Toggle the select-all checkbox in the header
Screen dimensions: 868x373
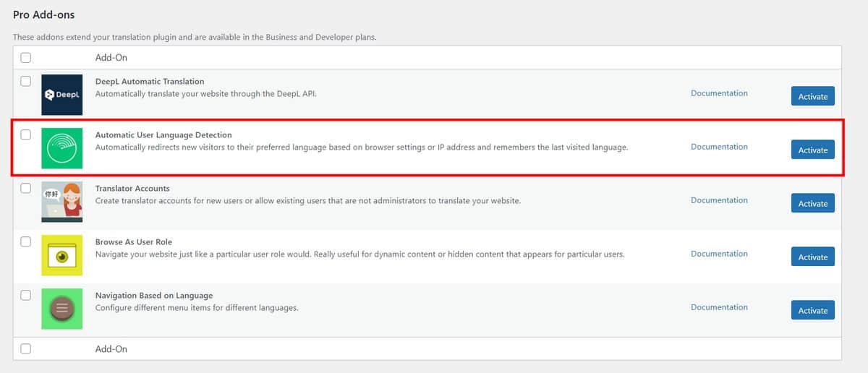tap(26, 57)
